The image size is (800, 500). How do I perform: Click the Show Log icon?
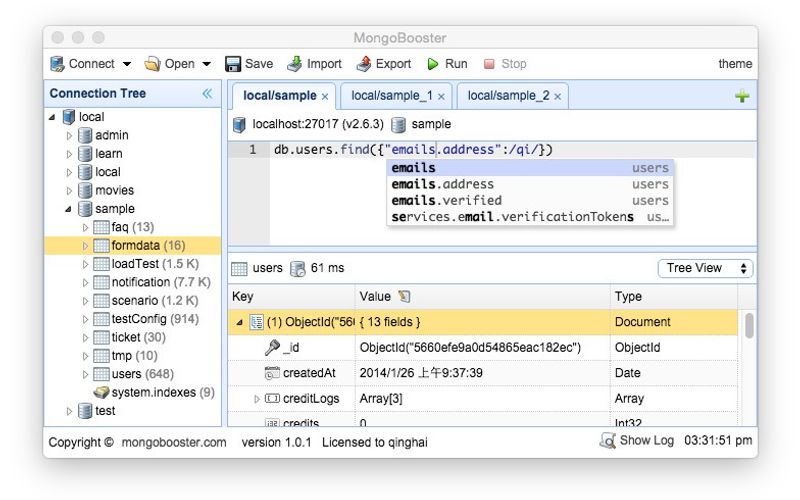pyautogui.click(x=607, y=441)
